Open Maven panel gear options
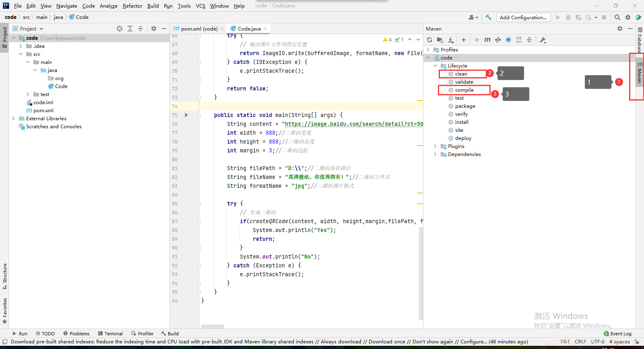 pyautogui.click(x=620, y=29)
